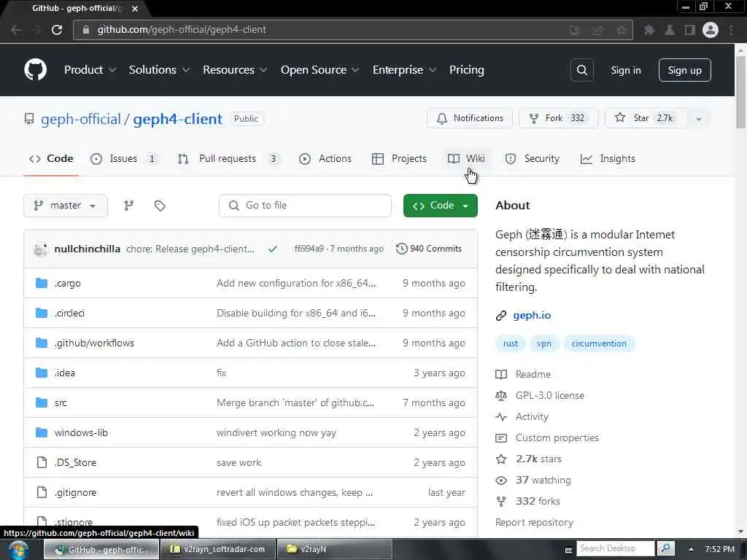Click the GitHub Octocat logo

point(35,70)
